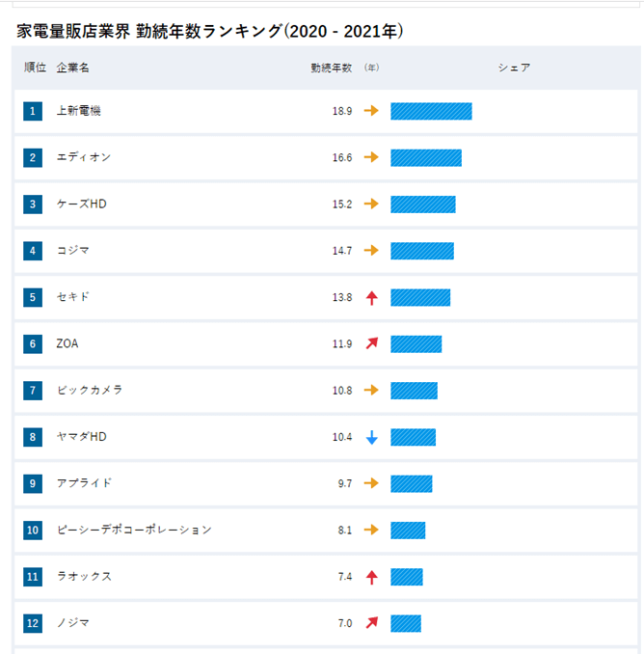This screenshot has width=644, height=654.
Task: Click the ピーシーデポコーポレーション company name
Action: [x=134, y=531]
